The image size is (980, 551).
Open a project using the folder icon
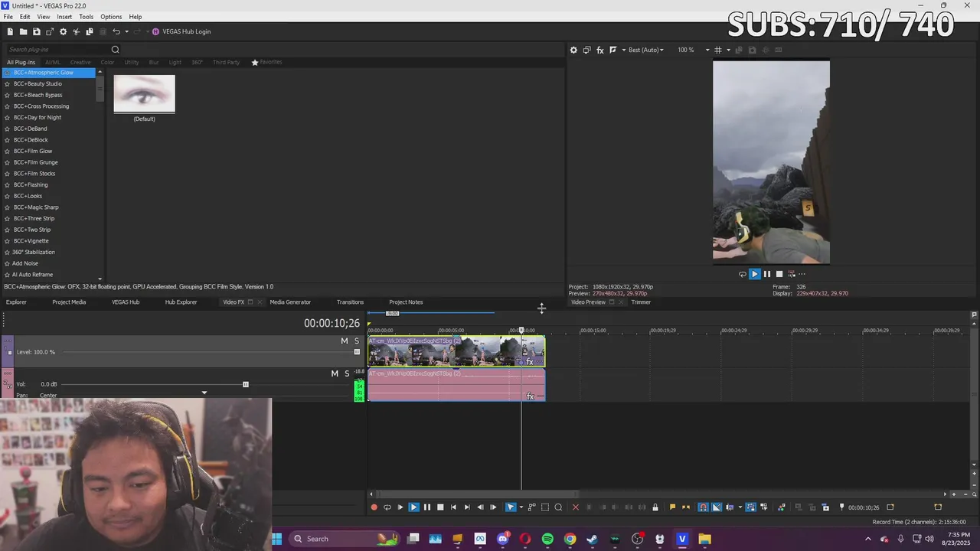point(23,31)
